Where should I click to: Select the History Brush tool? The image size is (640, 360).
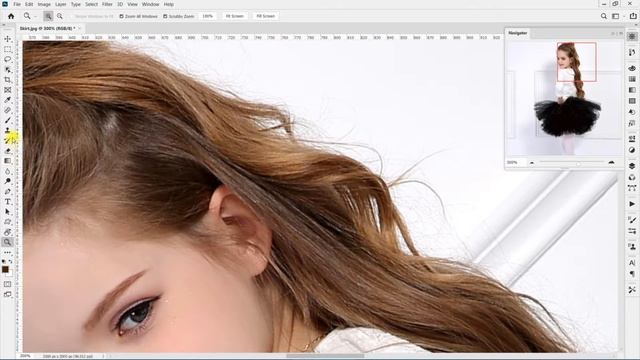click(x=7, y=141)
